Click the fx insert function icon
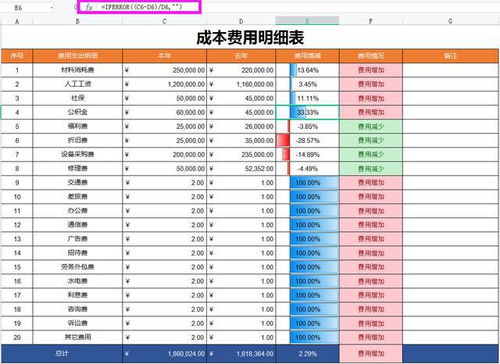The image size is (500, 364). (89, 7)
